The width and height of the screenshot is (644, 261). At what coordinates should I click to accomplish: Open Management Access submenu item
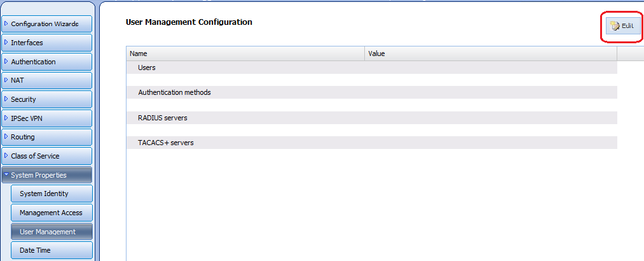pyautogui.click(x=51, y=213)
